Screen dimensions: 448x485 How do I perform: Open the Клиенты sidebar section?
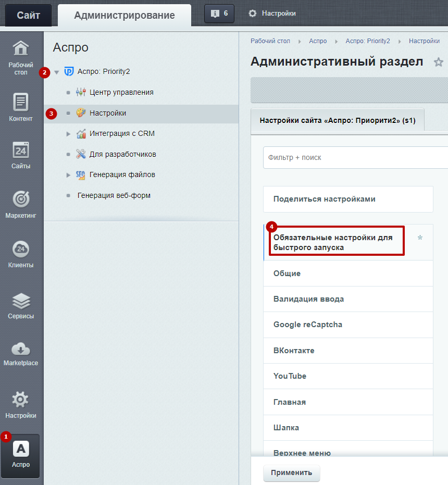click(21, 254)
